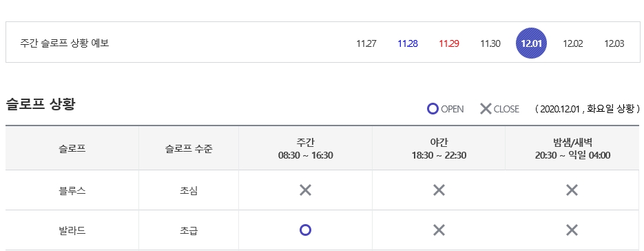Screen dimensions: 644x251
Task: Click 블루스 night session X icon
Action: click(439, 190)
